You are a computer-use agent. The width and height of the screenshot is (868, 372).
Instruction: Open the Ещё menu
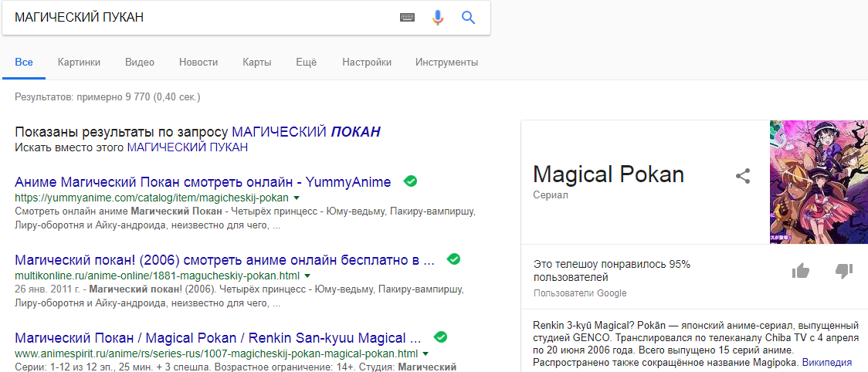pos(306,62)
